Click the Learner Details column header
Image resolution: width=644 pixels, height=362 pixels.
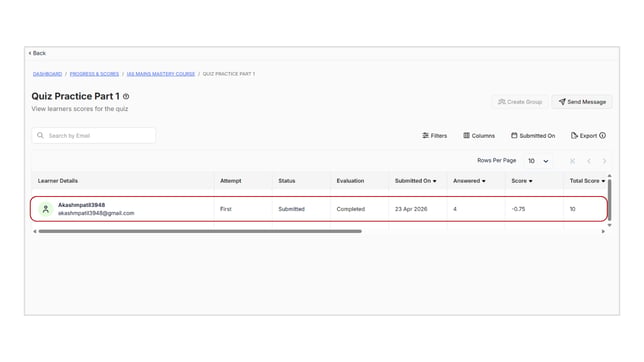click(x=58, y=181)
